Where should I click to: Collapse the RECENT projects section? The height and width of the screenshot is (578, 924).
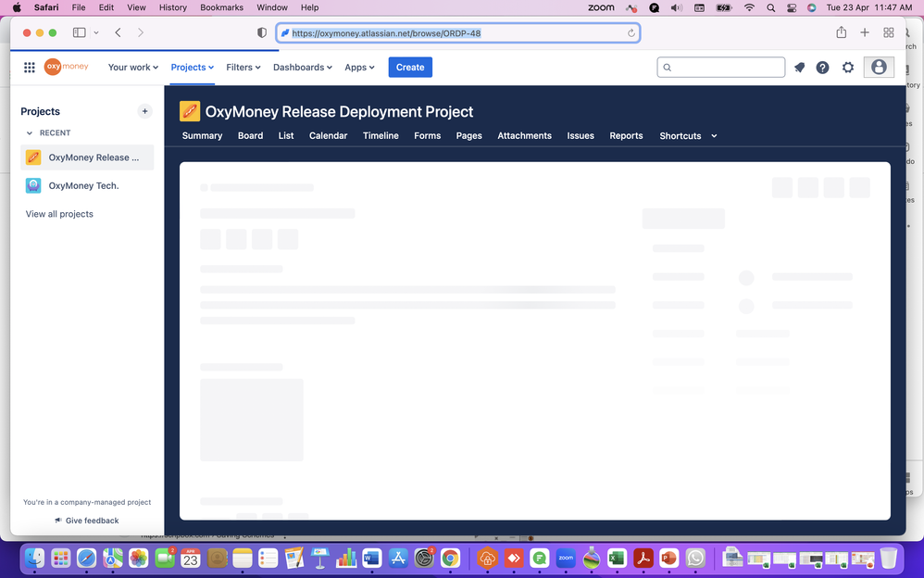click(x=30, y=132)
